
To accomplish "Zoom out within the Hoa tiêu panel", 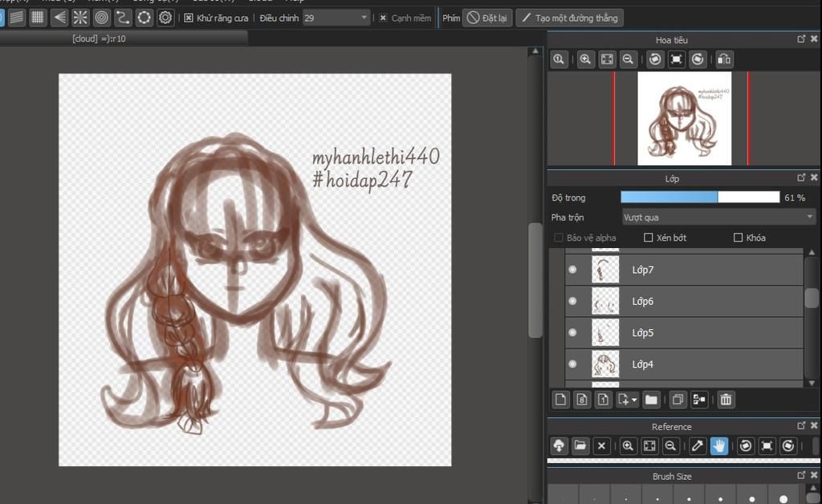I will tap(628, 59).
